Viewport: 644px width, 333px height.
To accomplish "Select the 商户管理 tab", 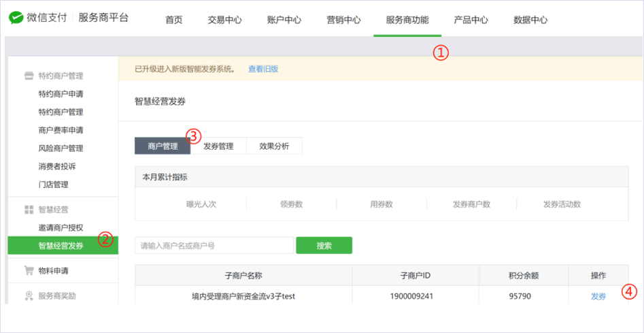I will tap(163, 146).
